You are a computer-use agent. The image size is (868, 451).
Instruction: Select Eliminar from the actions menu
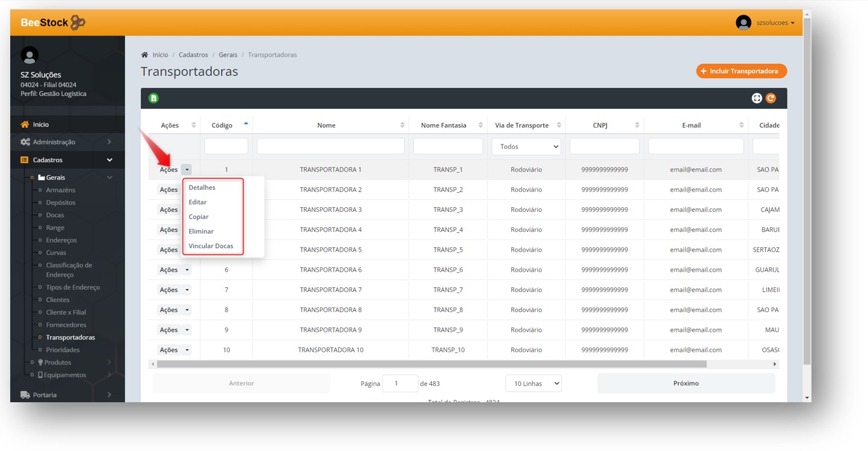[201, 231]
